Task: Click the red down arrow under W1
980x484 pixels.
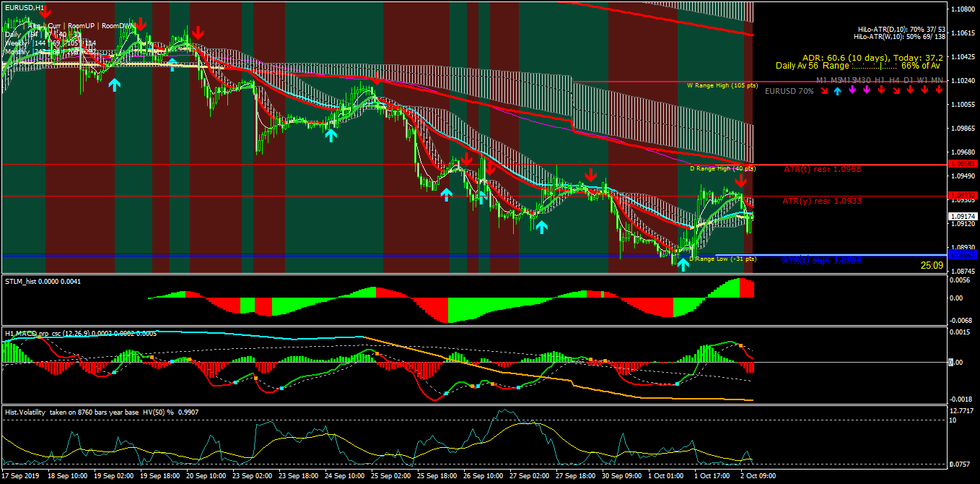Action: [924, 90]
